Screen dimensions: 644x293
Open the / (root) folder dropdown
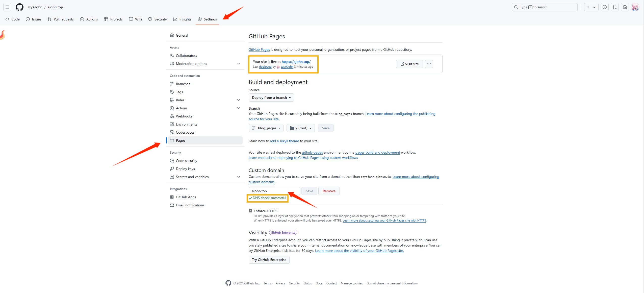[300, 128]
